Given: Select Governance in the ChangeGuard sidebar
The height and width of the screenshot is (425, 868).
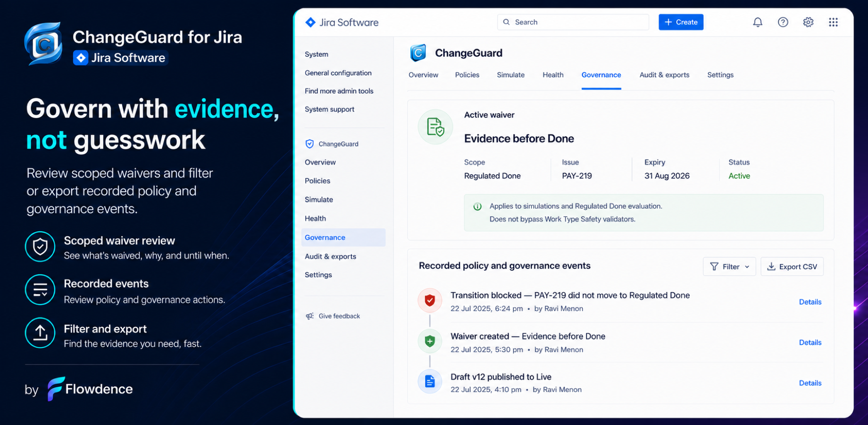Looking at the screenshot, I should [343, 238].
